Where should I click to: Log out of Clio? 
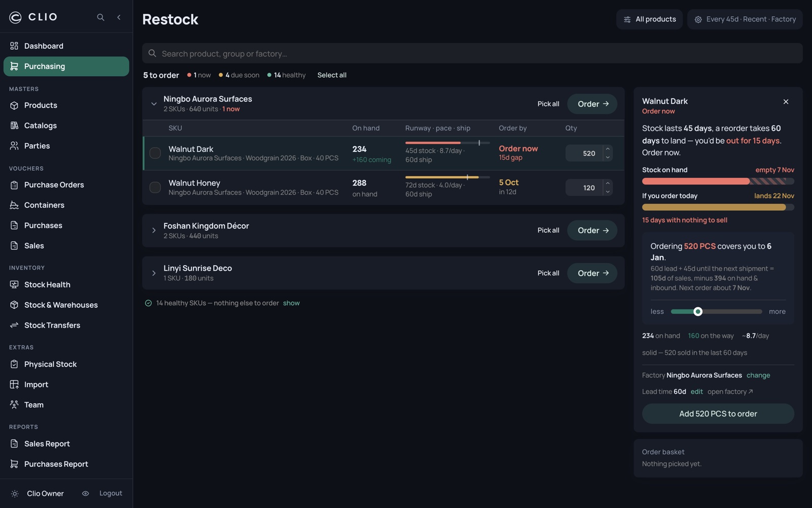click(x=111, y=493)
